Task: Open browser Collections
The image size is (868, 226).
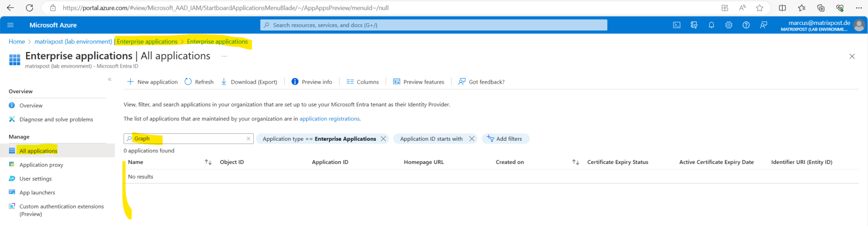Action: [821, 8]
